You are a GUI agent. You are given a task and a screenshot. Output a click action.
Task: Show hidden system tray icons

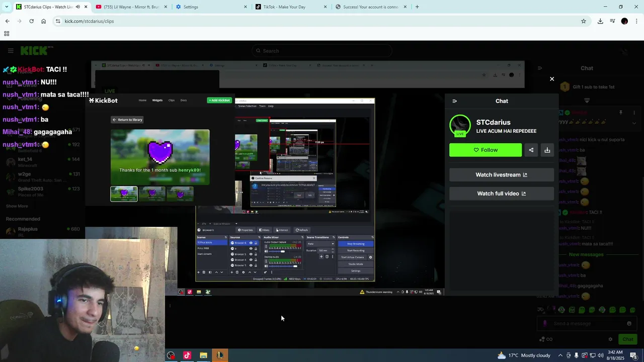[560, 355]
